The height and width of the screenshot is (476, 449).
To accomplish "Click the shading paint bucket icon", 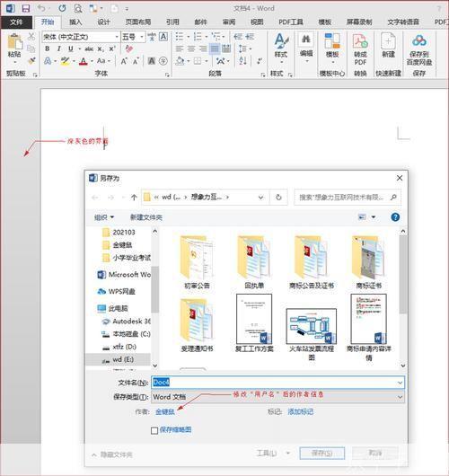I will (x=180, y=61).
